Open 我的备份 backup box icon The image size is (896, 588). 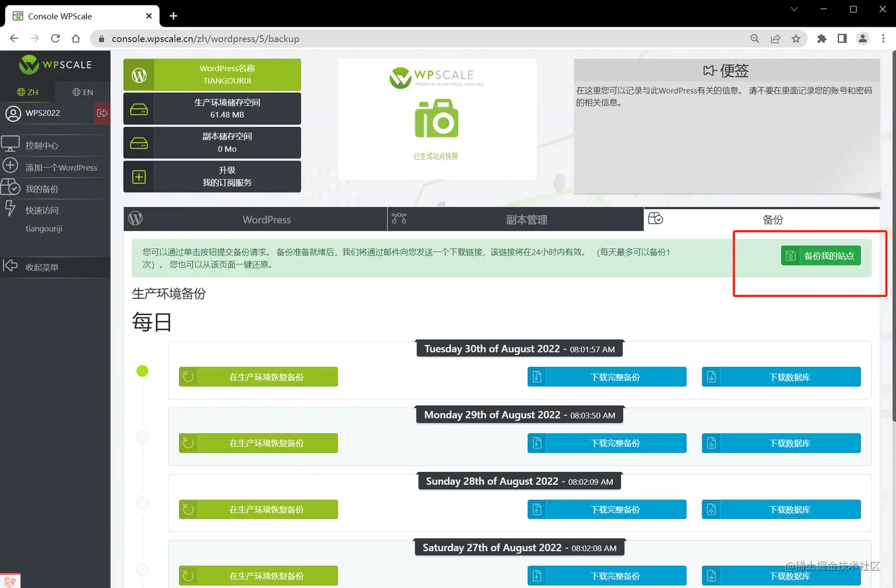click(11, 187)
